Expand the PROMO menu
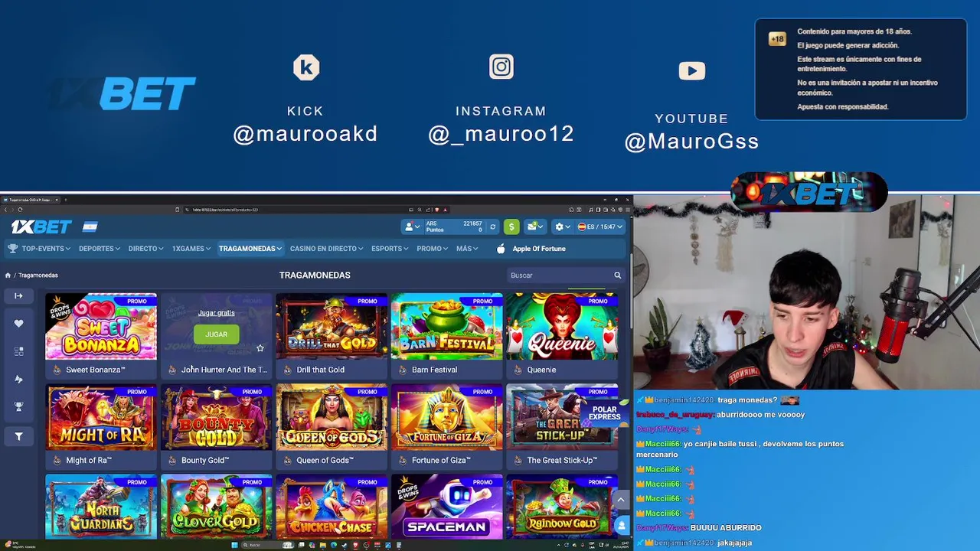 click(433, 249)
